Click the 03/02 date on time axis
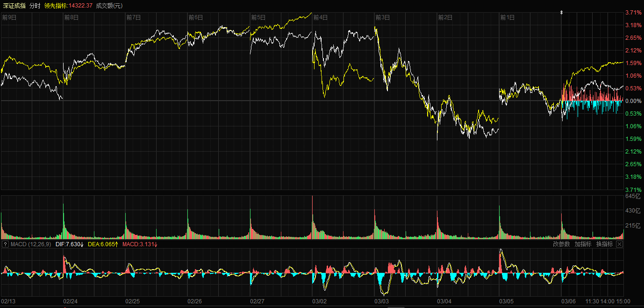The height and width of the screenshot is (308, 644). 320,301
